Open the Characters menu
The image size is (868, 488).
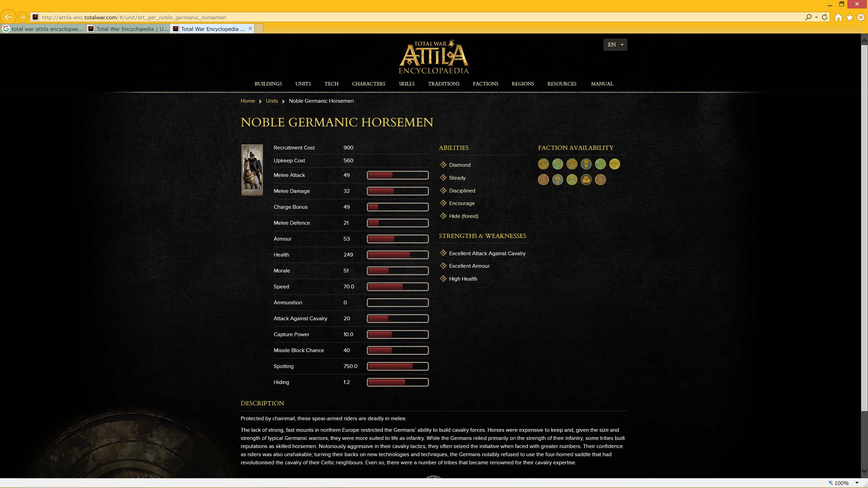coord(369,84)
